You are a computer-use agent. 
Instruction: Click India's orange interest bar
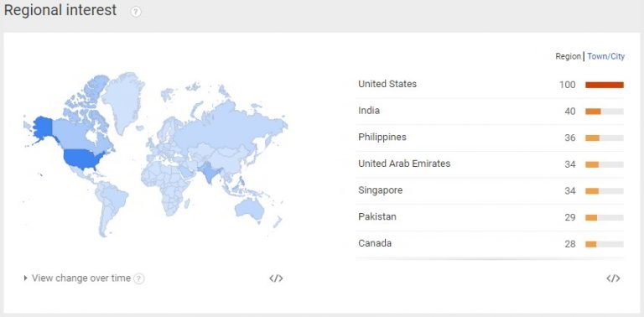(x=593, y=112)
